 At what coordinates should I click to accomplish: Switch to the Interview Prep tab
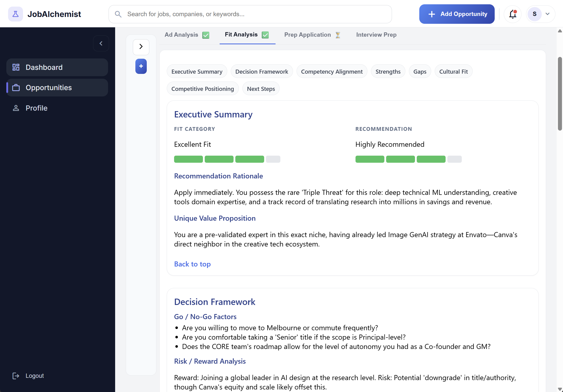(376, 35)
